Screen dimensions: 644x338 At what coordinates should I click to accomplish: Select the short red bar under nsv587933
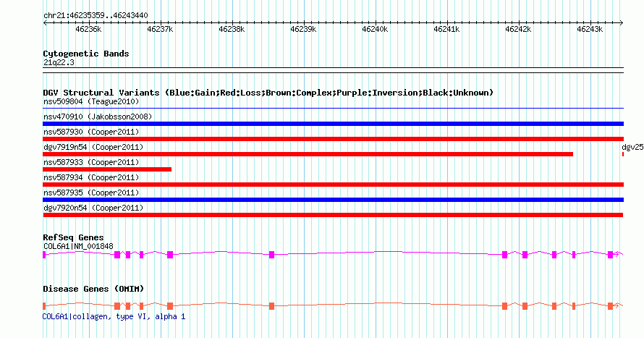(107, 169)
